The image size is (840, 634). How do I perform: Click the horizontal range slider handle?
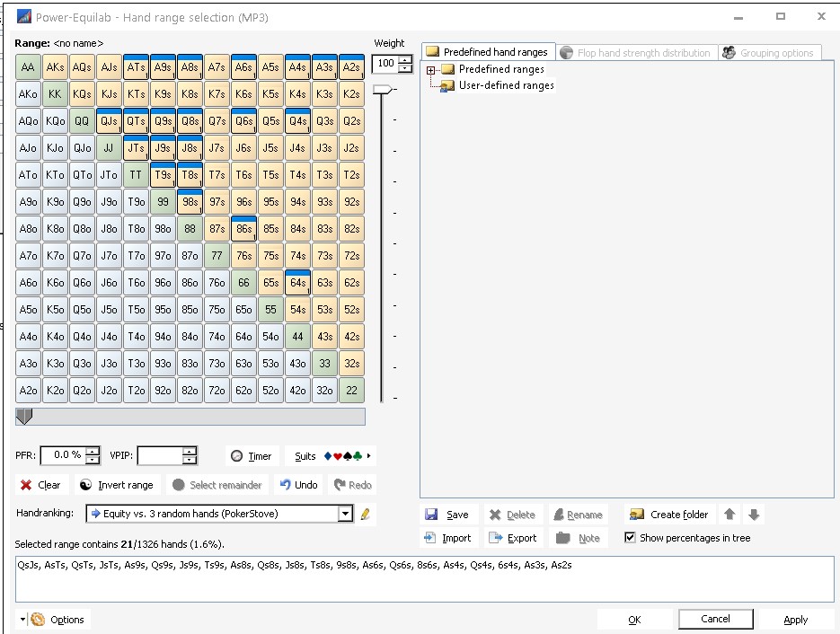click(24, 416)
